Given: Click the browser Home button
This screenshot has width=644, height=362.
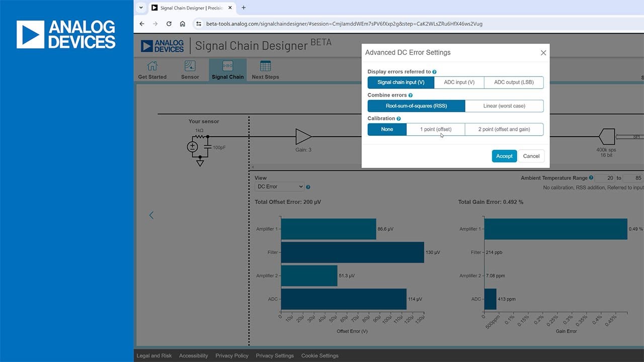Looking at the screenshot, I should (183, 24).
